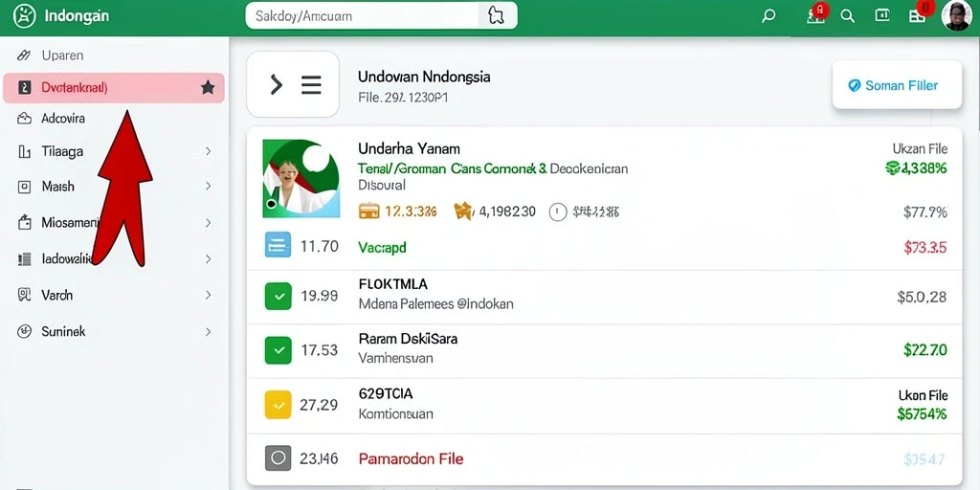This screenshot has width=980, height=490.
Task: Select the gray circle box beside 23.I46
Action: tap(278, 458)
